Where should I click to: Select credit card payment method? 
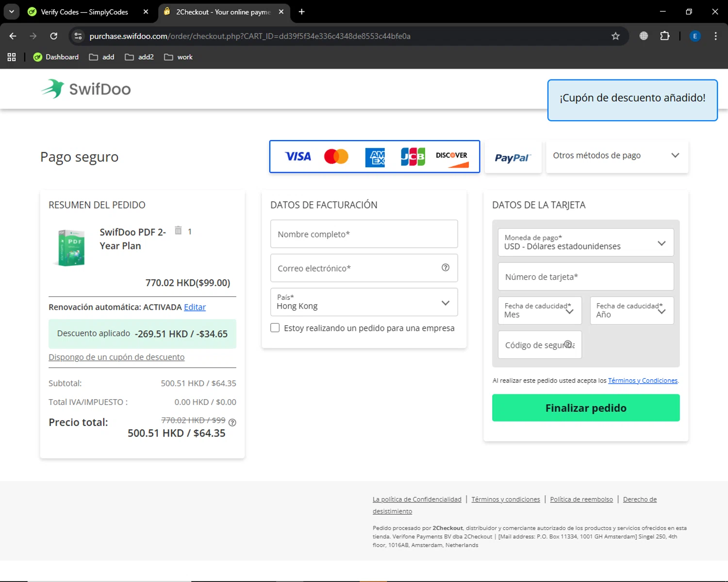(x=375, y=157)
